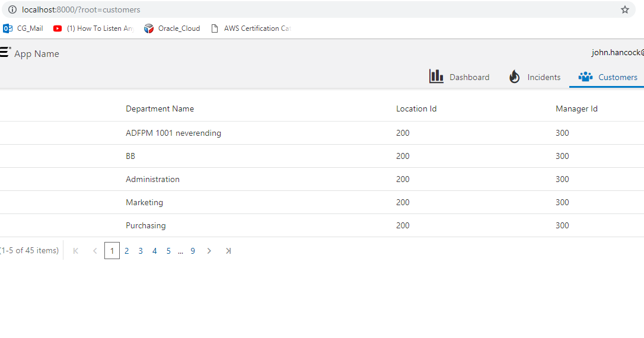Go to page 5

(x=168, y=250)
